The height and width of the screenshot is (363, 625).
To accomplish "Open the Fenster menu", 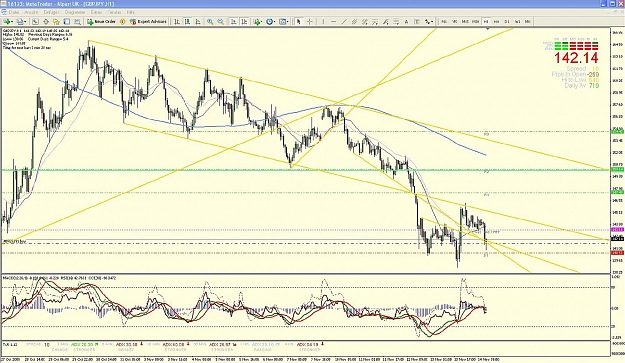I will 114,12.
